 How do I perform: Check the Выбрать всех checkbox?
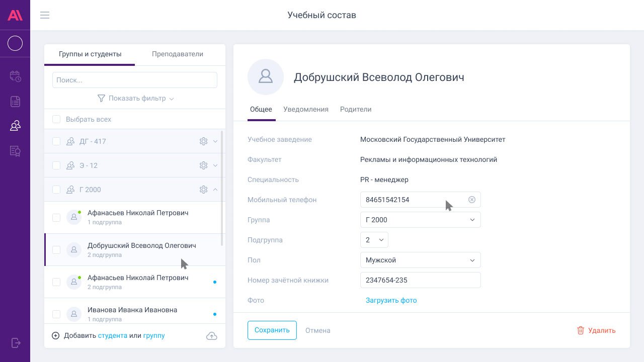coord(56,119)
